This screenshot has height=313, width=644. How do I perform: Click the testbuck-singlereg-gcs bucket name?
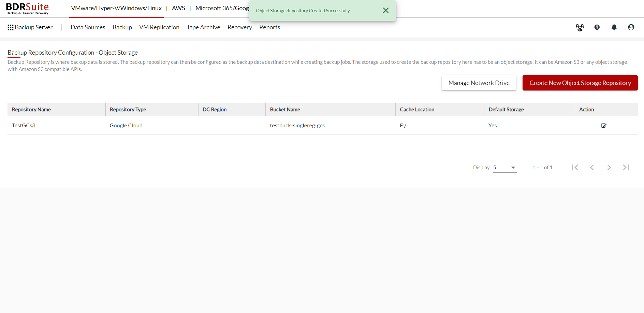(x=297, y=126)
